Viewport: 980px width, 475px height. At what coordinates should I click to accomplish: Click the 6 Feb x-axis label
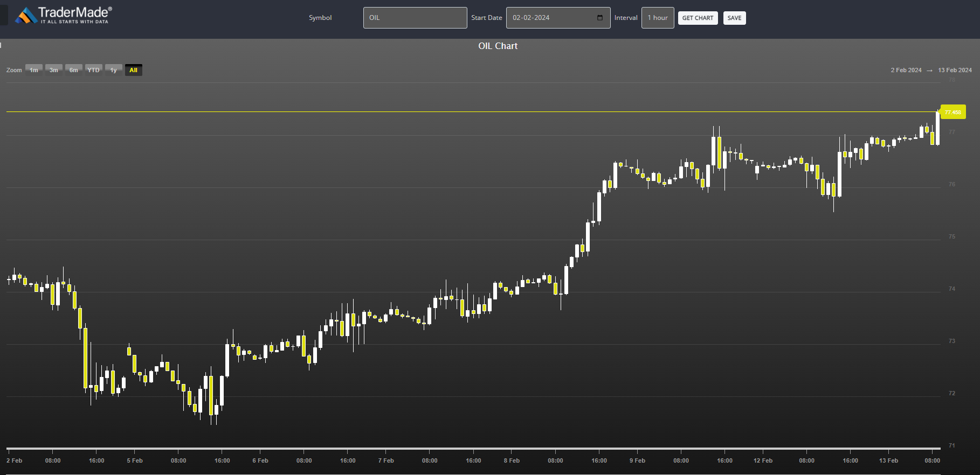260,460
